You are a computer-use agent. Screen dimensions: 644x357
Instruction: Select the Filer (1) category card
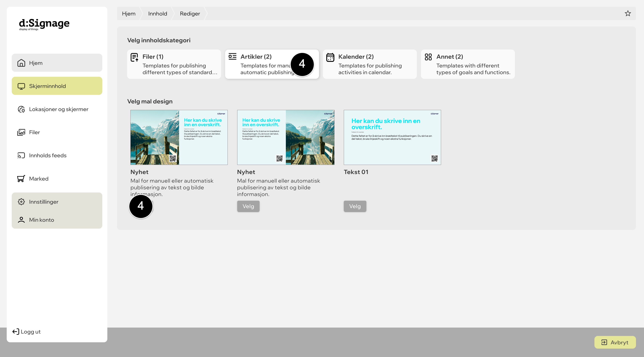[x=174, y=64]
